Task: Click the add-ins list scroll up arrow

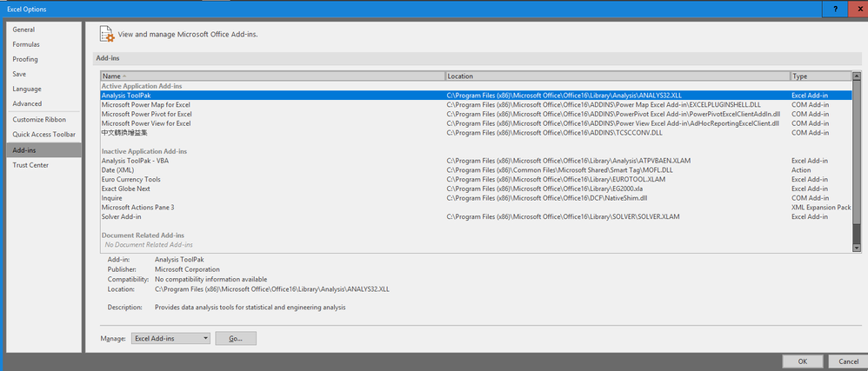Action: [857, 76]
